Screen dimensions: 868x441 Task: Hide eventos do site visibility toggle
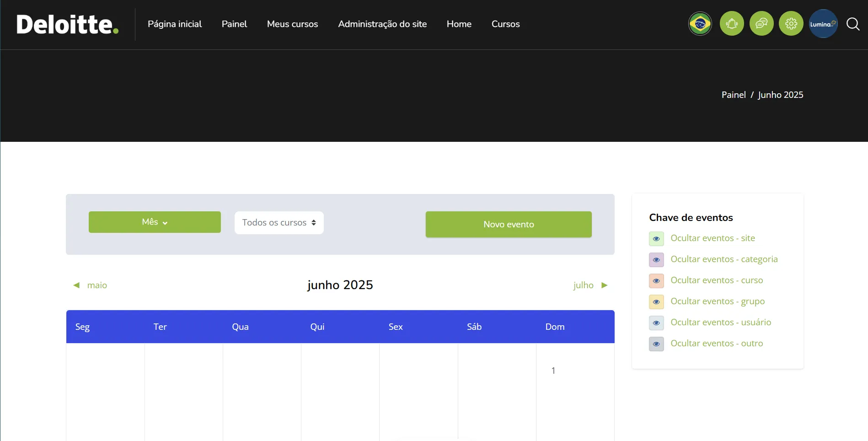656,238
